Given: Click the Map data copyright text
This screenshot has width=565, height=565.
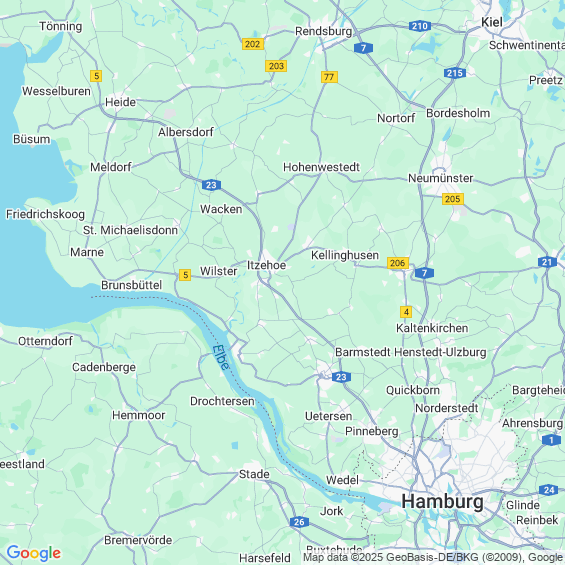Looking at the screenshot, I should pyautogui.click(x=433, y=557).
